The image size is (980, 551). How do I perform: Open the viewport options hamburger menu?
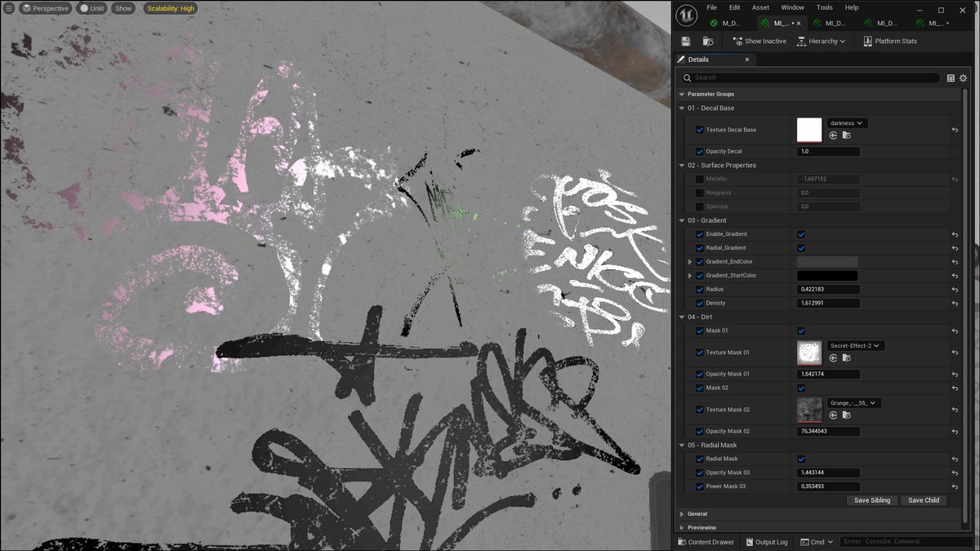pos(9,8)
